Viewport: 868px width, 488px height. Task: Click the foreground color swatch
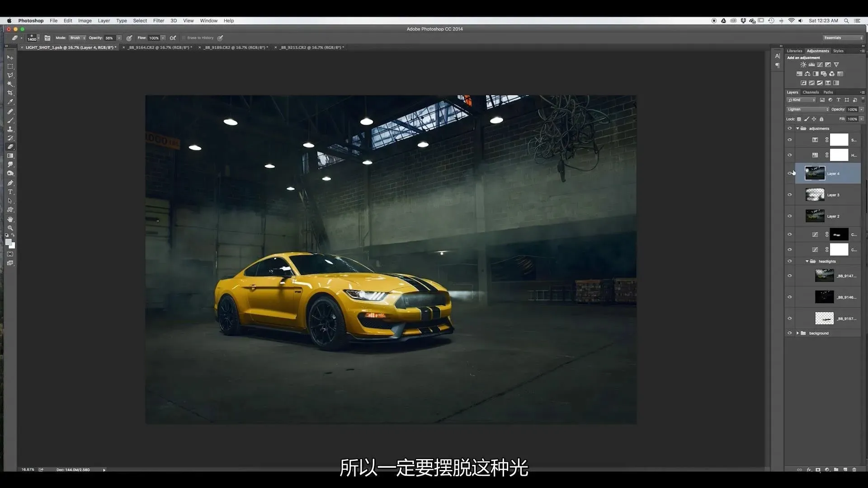(8, 242)
